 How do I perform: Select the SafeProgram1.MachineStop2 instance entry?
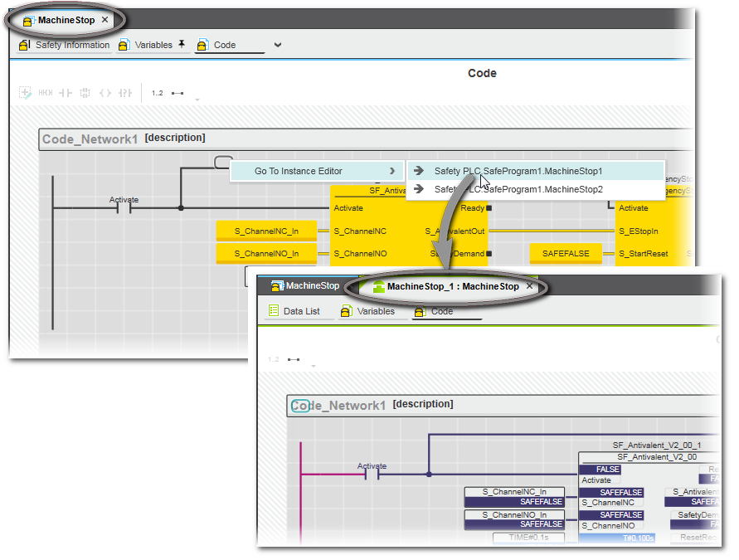(x=518, y=190)
